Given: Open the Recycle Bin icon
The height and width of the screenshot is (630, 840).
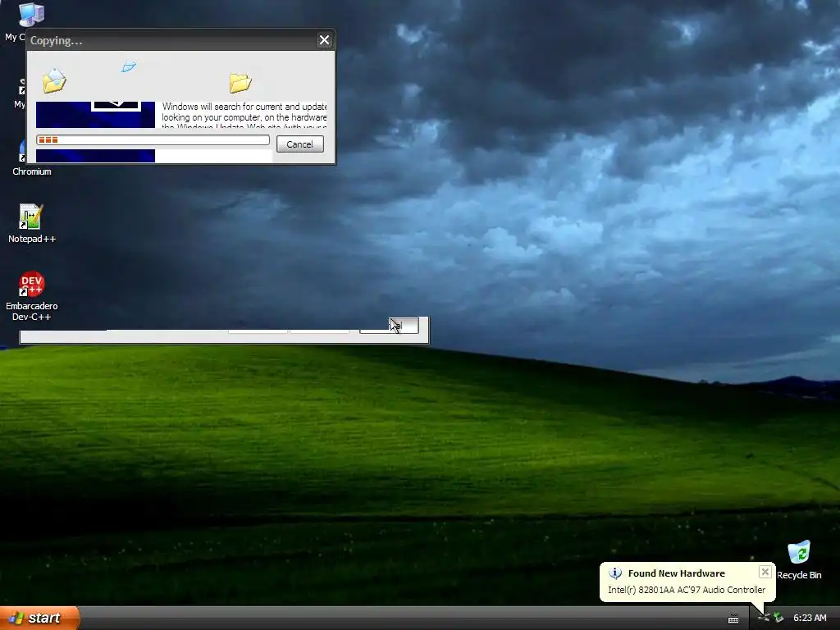Looking at the screenshot, I should (x=799, y=559).
